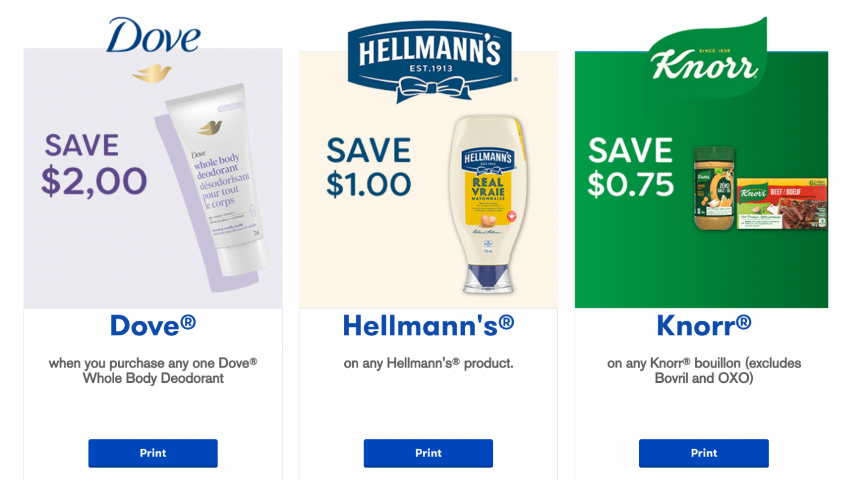This screenshot has width=868, height=498.
Task: Open the Dove® brand heading link
Action: tap(153, 325)
